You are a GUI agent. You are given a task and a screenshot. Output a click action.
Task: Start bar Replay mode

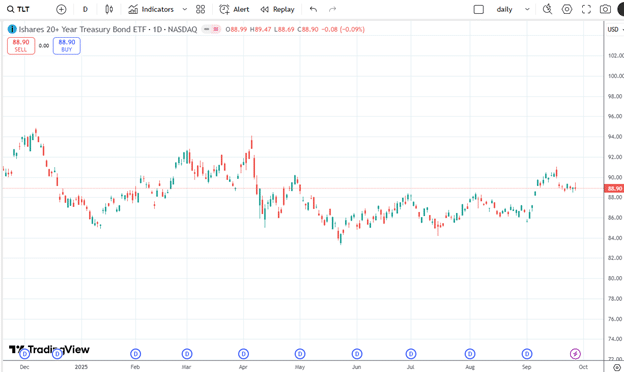click(x=277, y=9)
